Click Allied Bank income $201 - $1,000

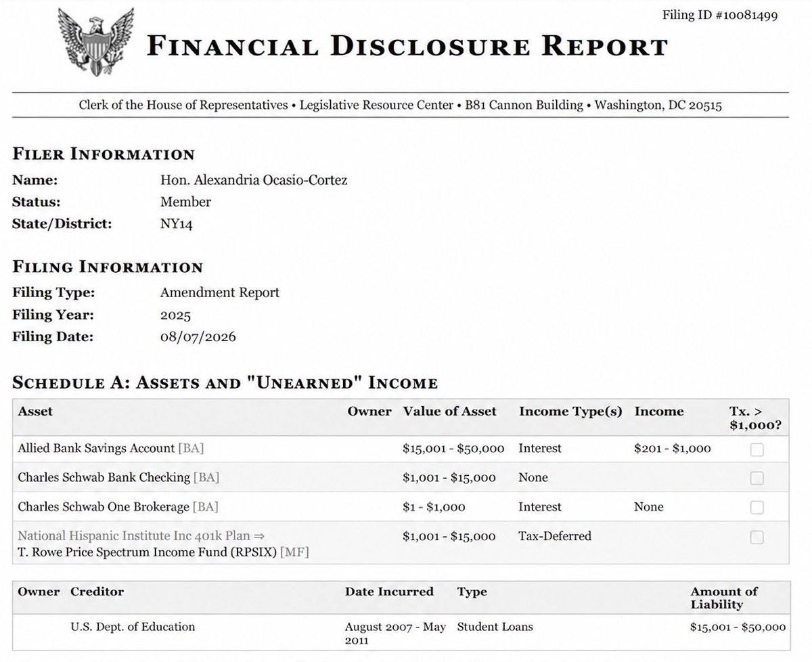tap(673, 448)
